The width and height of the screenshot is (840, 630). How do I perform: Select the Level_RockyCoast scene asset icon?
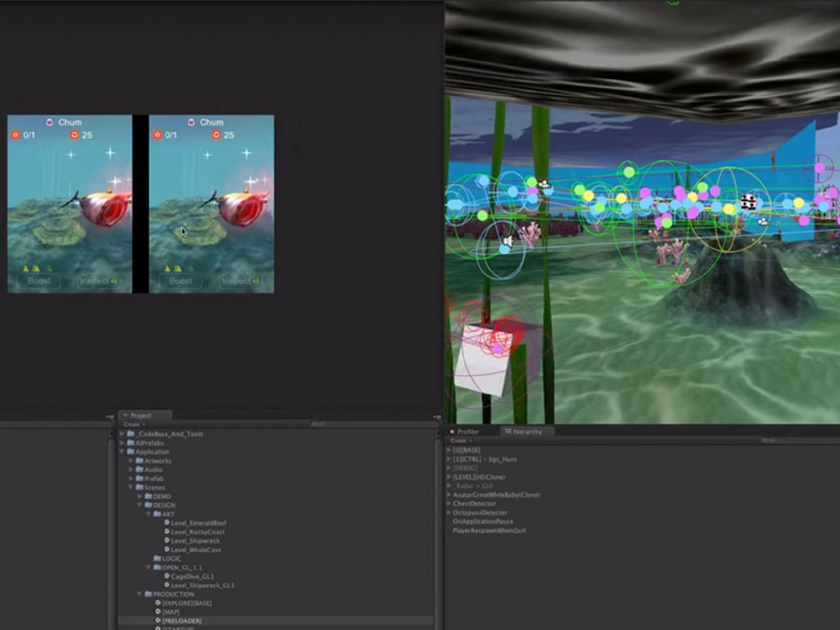(x=167, y=531)
